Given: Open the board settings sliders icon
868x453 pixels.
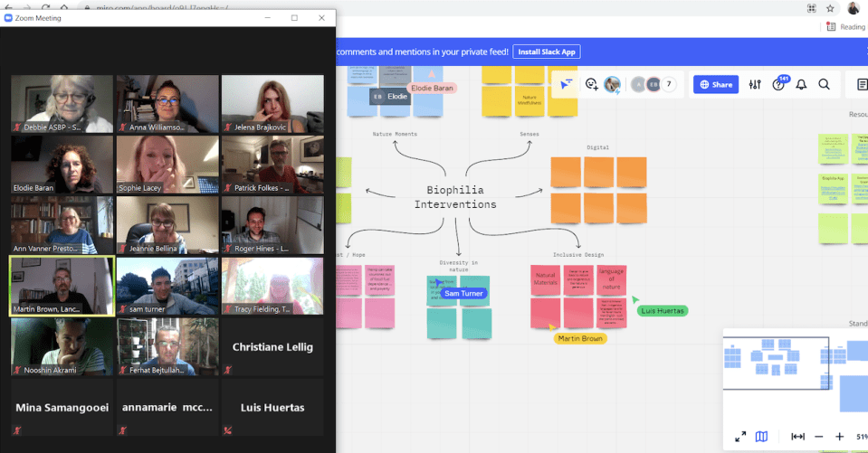Looking at the screenshot, I should click(755, 84).
